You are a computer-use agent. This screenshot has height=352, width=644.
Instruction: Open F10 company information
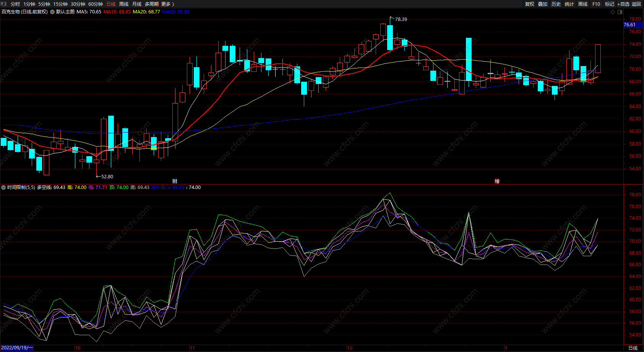click(596, 4)
